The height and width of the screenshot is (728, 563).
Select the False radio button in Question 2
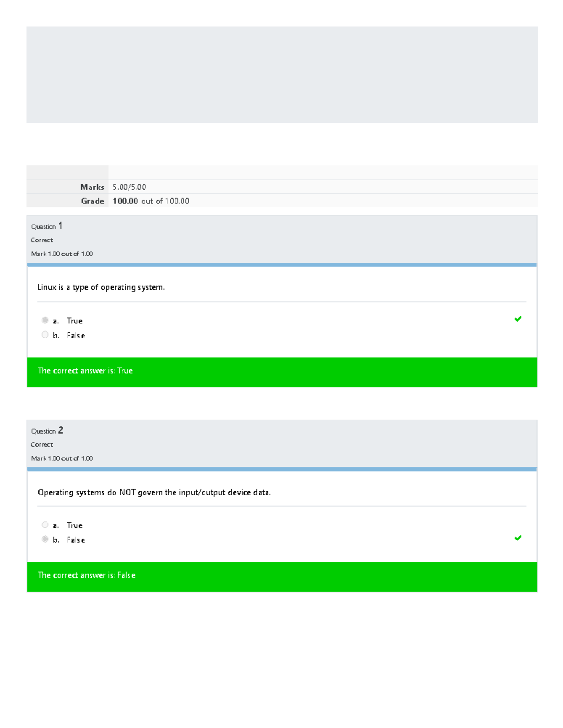click(x=45, y=539)
